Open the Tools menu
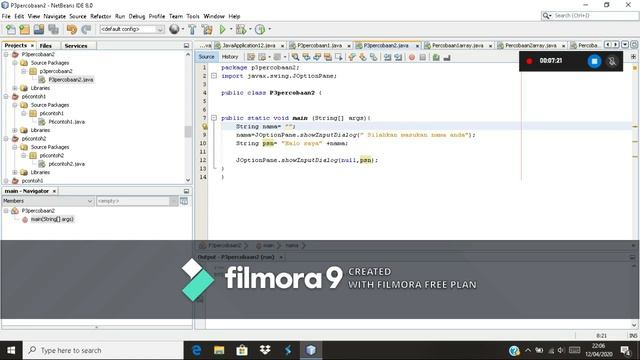 click(193, 16)
